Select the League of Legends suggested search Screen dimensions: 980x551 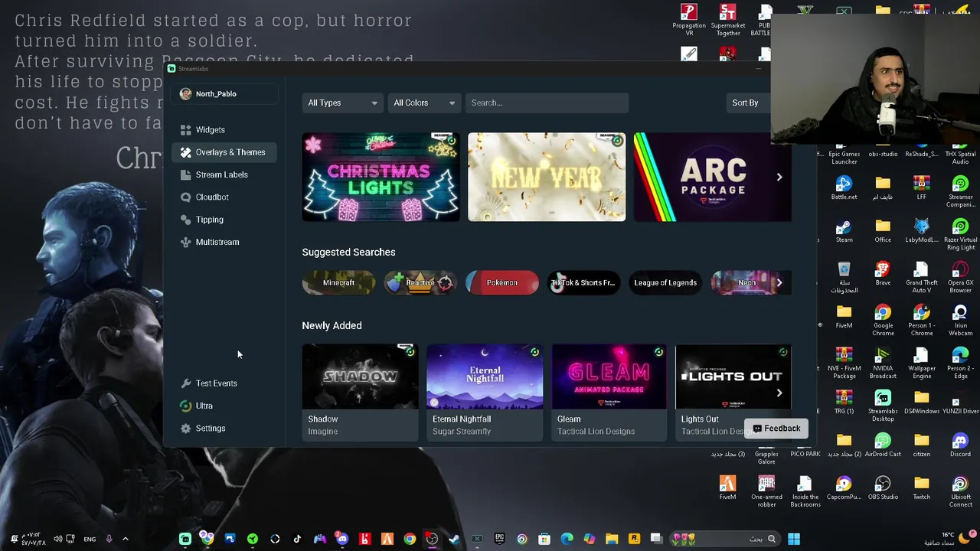(x=665, y=282)
